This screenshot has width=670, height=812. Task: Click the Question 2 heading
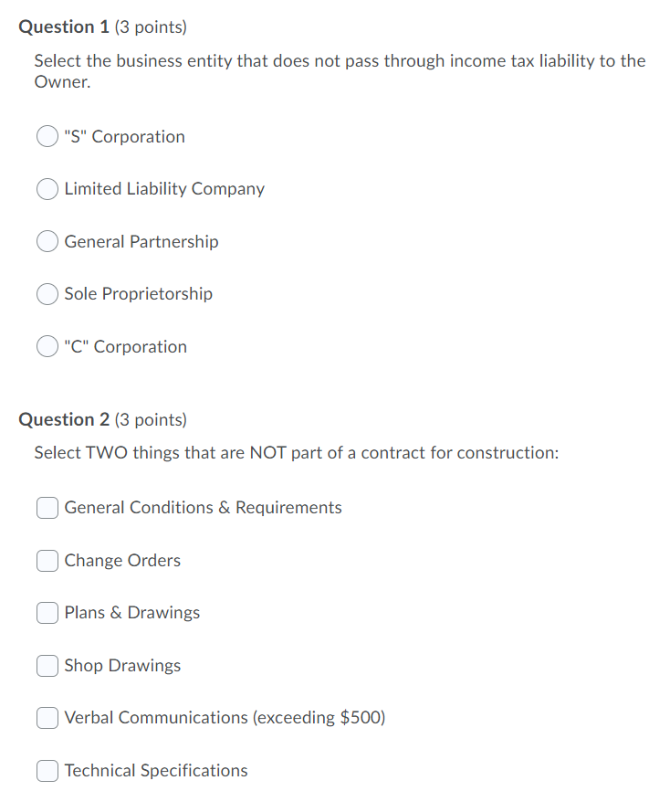click(62, 419)
